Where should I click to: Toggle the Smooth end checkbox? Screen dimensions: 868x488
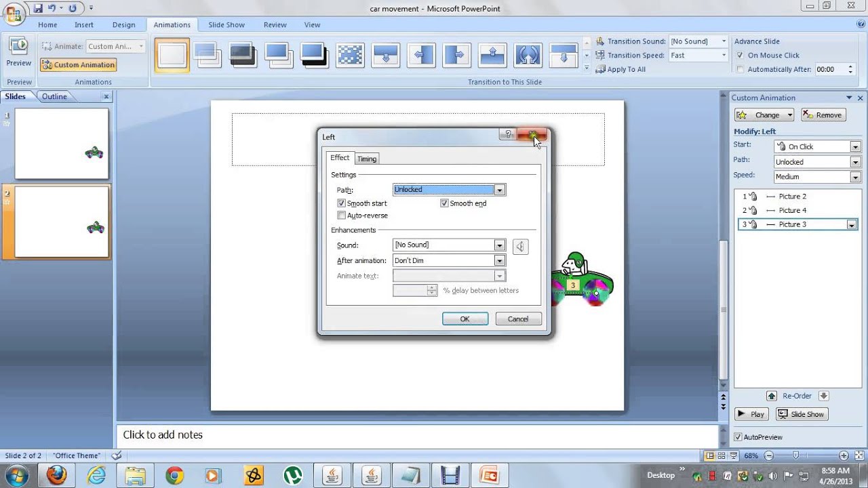pos(444,203)
